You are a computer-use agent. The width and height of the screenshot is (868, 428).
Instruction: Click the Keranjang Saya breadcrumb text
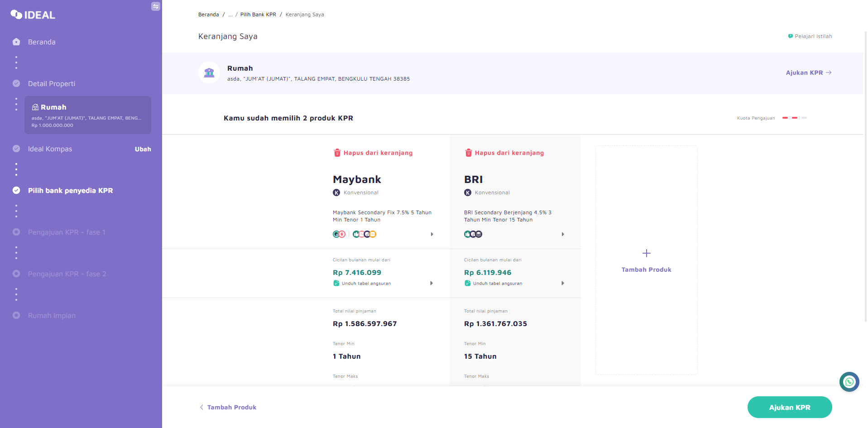(305, 14)
